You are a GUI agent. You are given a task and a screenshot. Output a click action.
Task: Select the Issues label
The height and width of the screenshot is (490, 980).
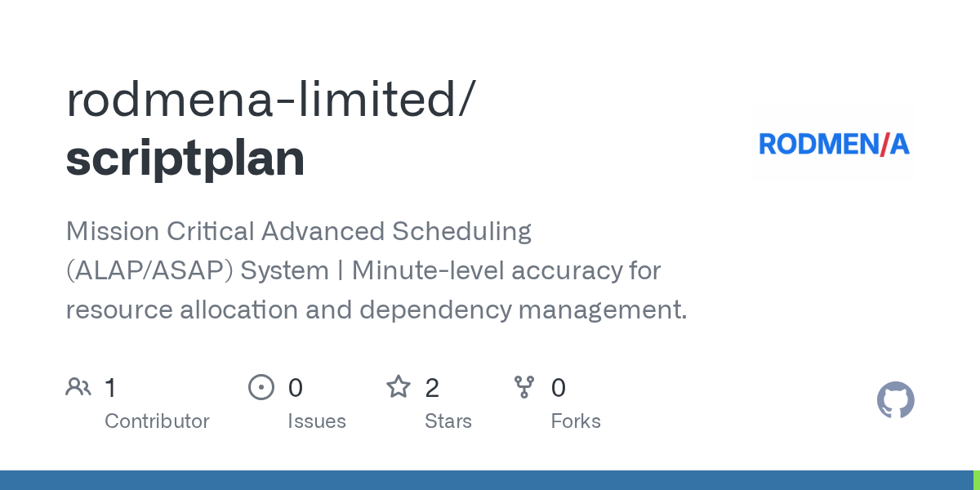[317, 421]
